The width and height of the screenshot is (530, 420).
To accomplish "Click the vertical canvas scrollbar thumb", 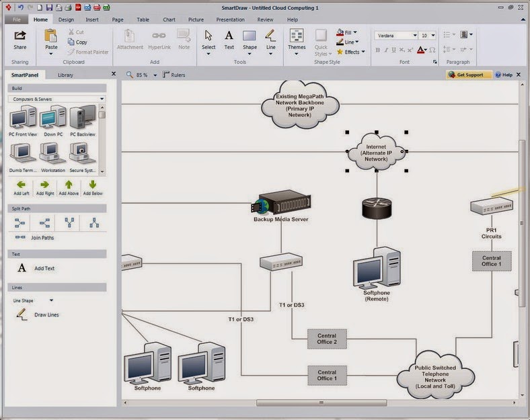I will coord(522,223).
